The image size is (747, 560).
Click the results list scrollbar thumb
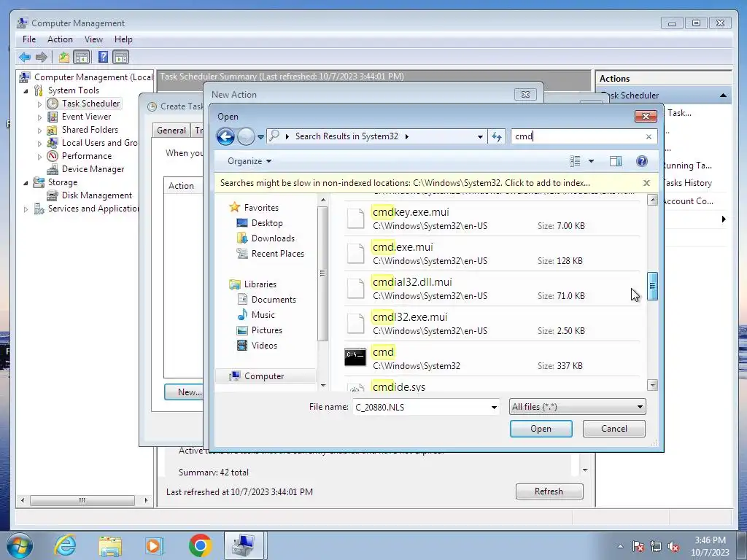click(x=652, y=286)
